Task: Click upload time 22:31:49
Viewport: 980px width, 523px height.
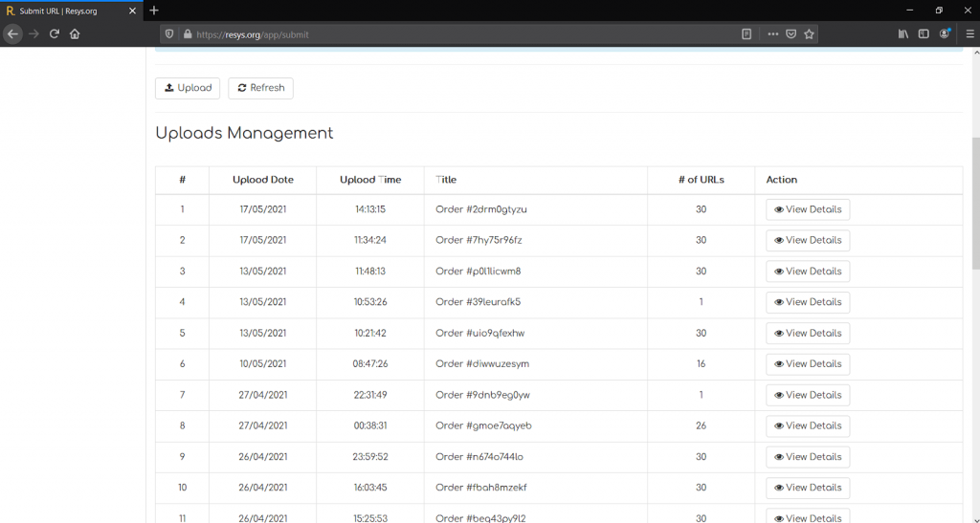Action: pyautogui.click(x=370, y=395)
